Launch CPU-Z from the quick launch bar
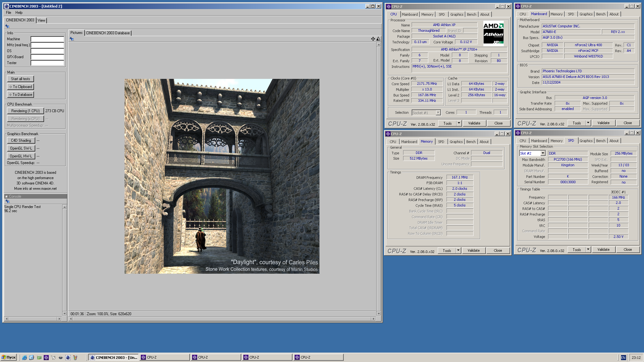The height and width of the screenshot is (362, 644). [x=46, y=358]
